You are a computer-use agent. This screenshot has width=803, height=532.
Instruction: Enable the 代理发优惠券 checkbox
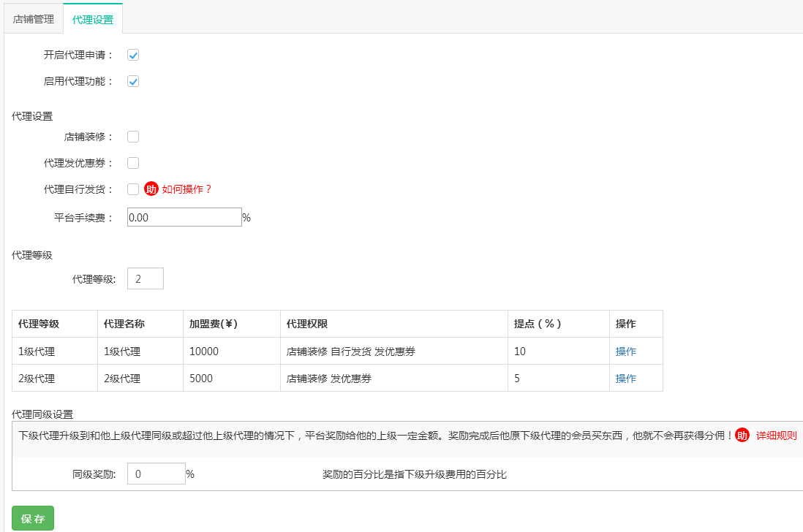[132, 162]
